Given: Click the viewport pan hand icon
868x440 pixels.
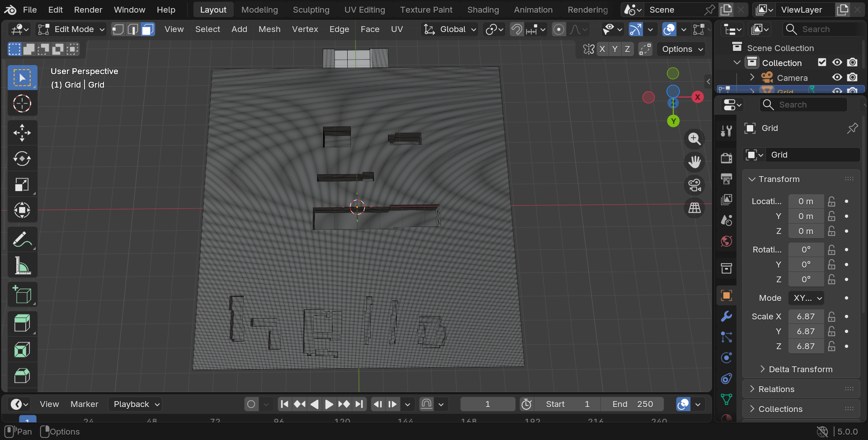Looking at the screenshot, I should (x=694, y=162).
